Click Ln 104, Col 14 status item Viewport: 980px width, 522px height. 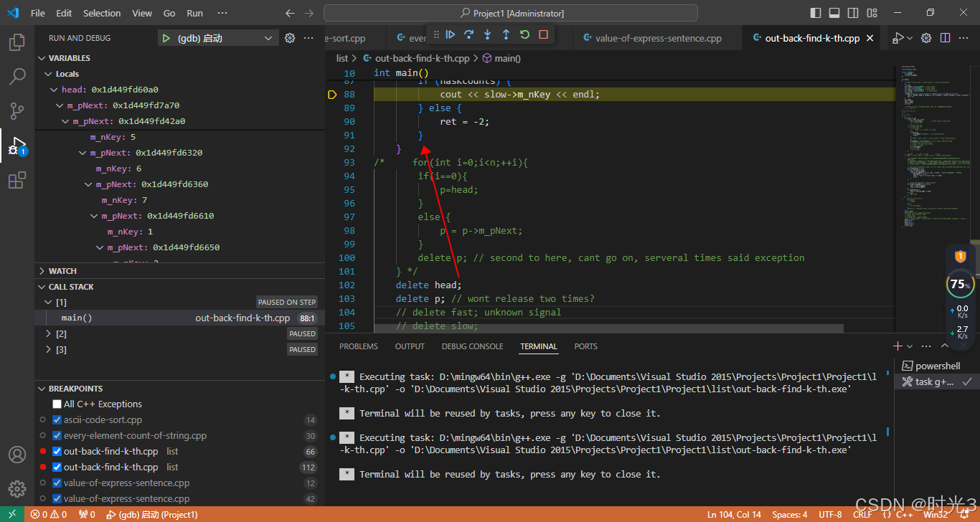(x=734, y=514)
